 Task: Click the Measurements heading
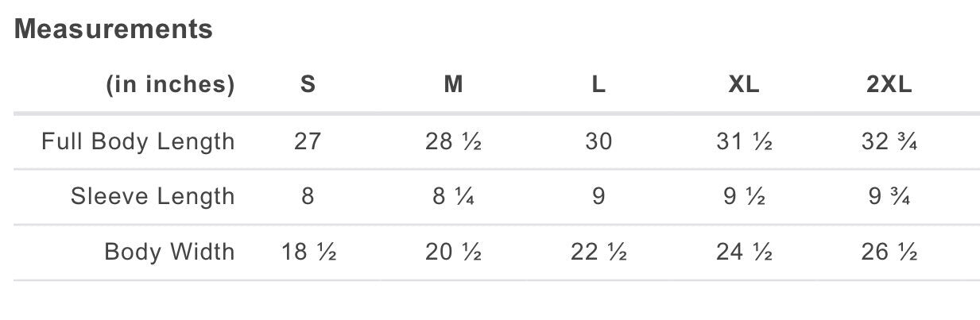point(114,29)
